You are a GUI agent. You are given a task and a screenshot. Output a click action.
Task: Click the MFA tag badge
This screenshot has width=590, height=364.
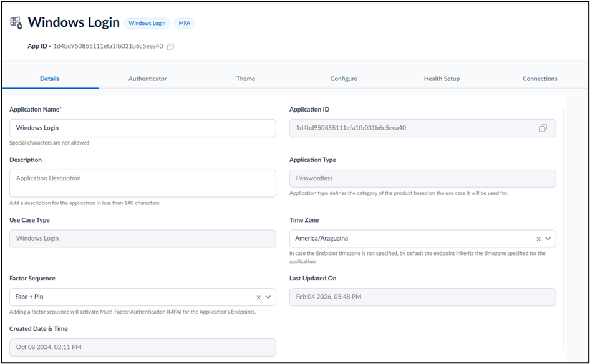click(x=185, y=23)
